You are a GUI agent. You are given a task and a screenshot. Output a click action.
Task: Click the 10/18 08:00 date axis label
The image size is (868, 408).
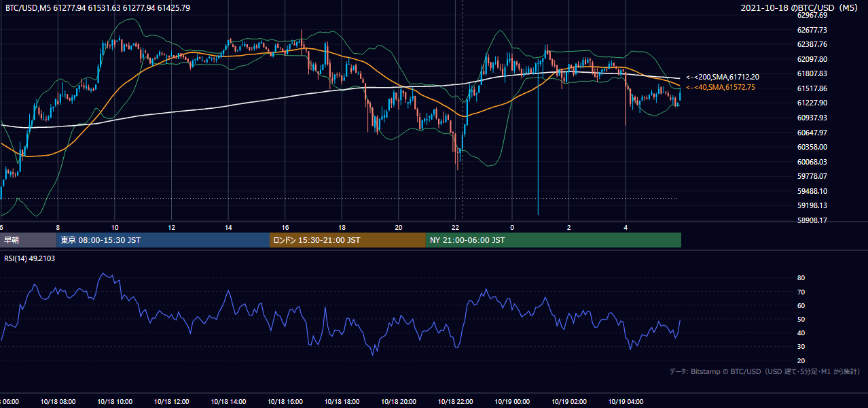[58, 402]
